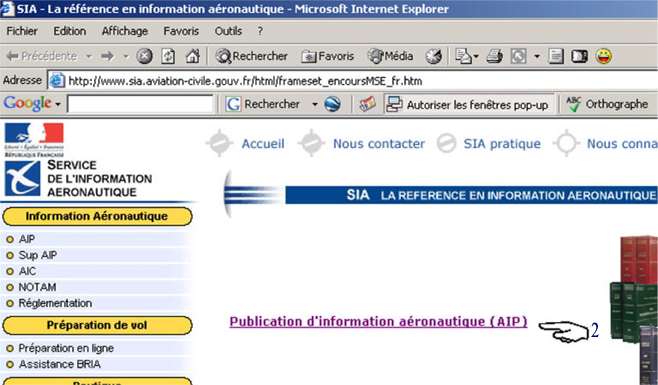Screen dimensions: 658x385
Task: Open the Edition menu
Action: click(x=70, y=31)
